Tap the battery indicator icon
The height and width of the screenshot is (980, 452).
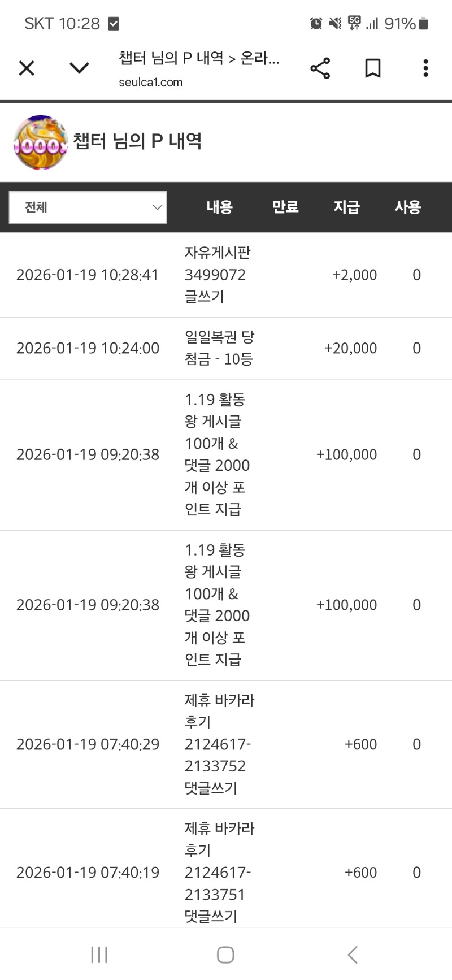point(423,23)
